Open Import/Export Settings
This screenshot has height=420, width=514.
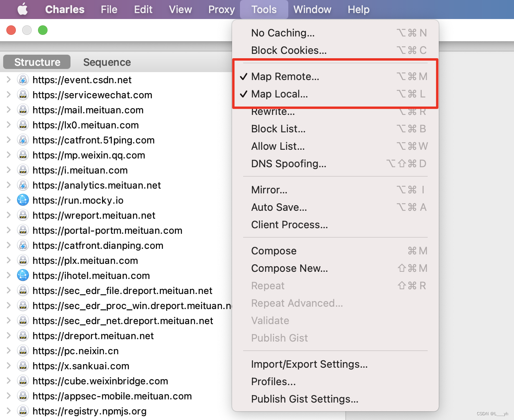(335, 364)
